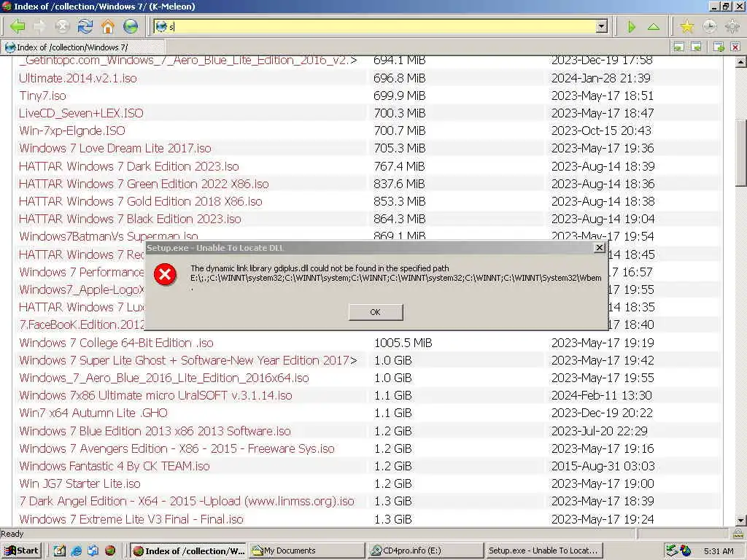The image size is (747, 560).
Task: Open Windows 7 College 64-Bit Edition .iso
Action: 116,343
